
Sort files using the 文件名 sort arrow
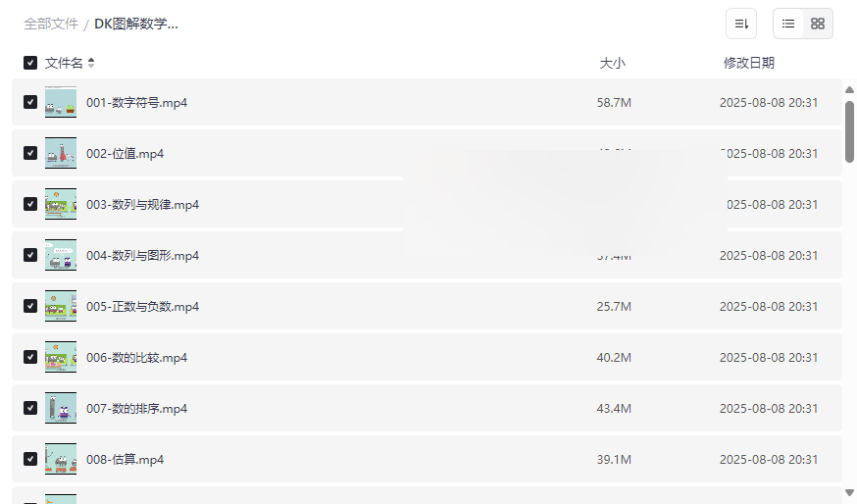[91, 63]
